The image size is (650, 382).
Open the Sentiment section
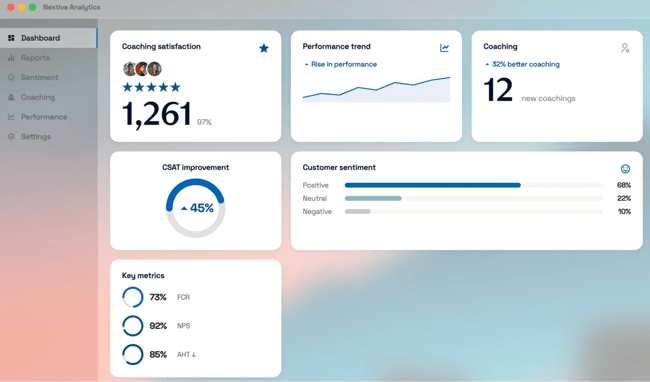(49, 77)
